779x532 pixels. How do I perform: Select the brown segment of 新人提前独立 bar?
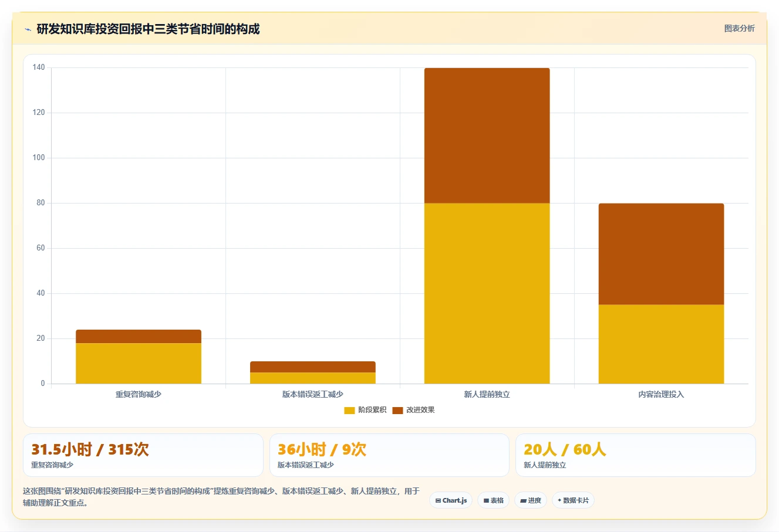487,135
